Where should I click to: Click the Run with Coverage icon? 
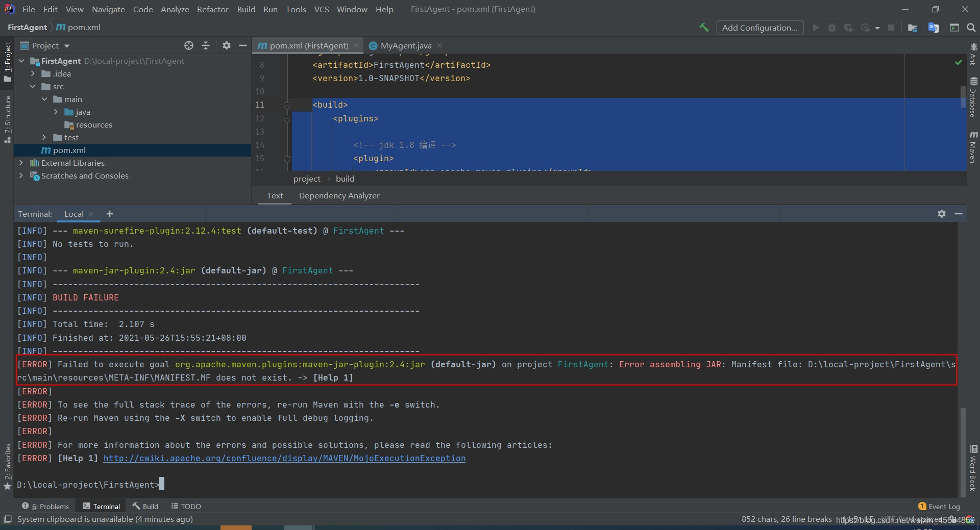point(848,28)
